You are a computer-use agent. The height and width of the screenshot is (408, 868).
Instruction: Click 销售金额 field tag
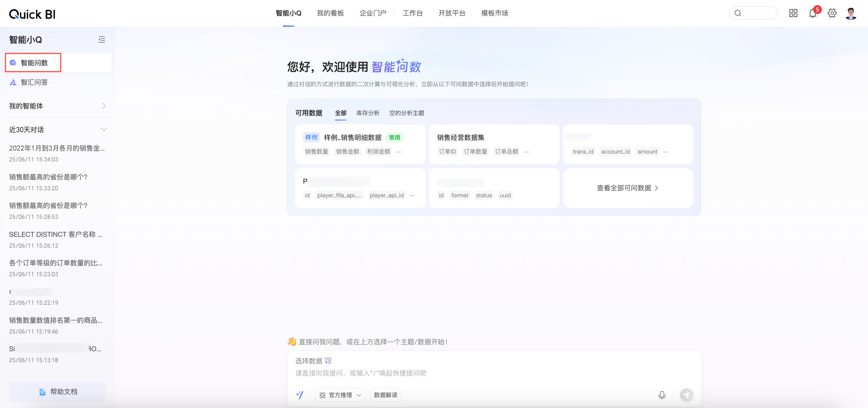(x=347, y=152)
